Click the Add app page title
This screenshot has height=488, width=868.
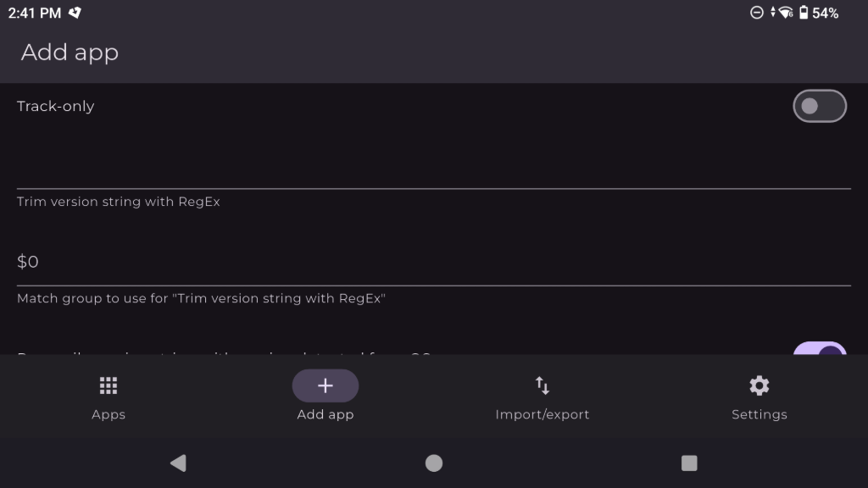(70, 53)
